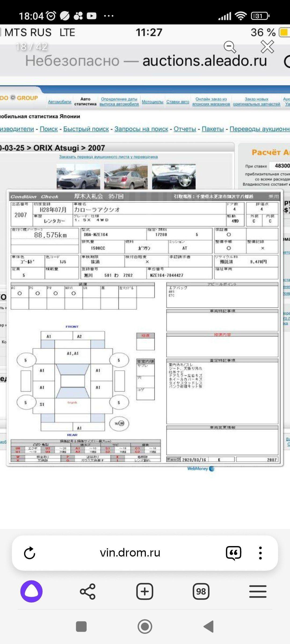Tap the A2 front bumper mark
Viewport: 290px width, 644px height.
coord(79,336)
